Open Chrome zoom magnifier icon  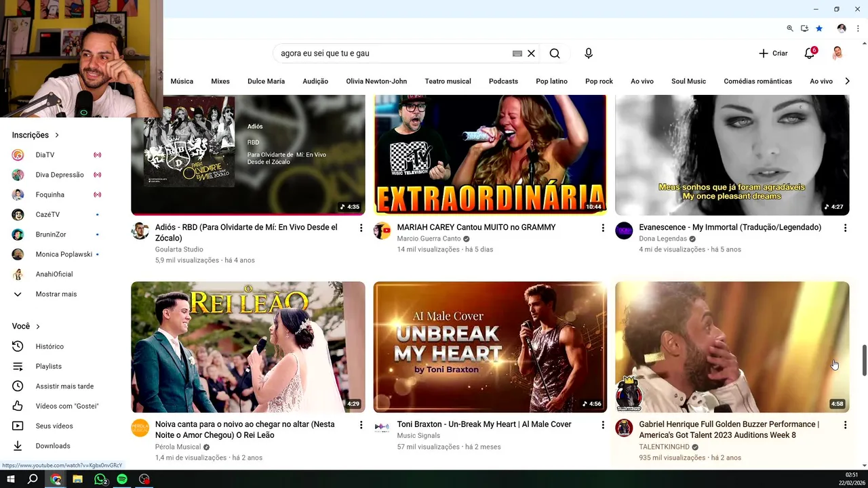[x=790, y=28]
